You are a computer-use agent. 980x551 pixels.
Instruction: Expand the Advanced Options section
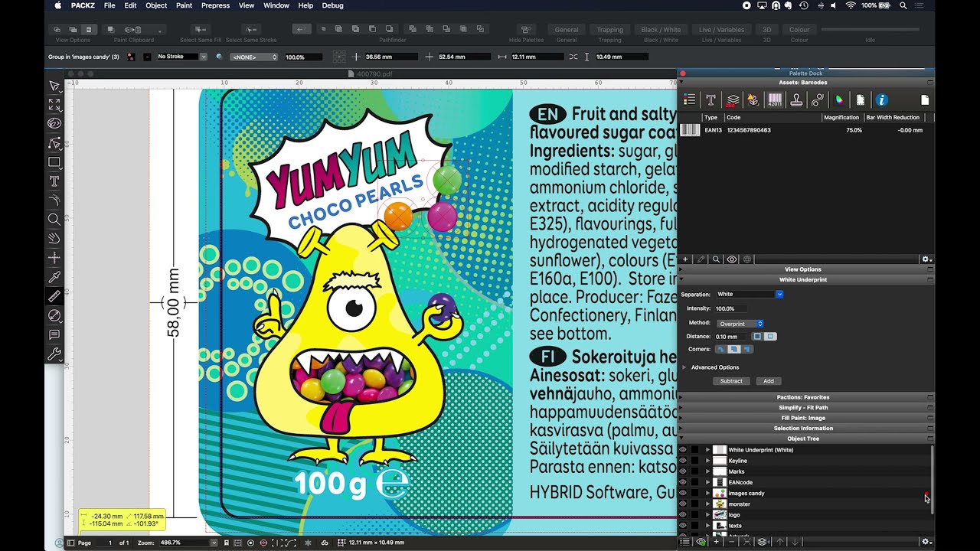pos(684,367)
